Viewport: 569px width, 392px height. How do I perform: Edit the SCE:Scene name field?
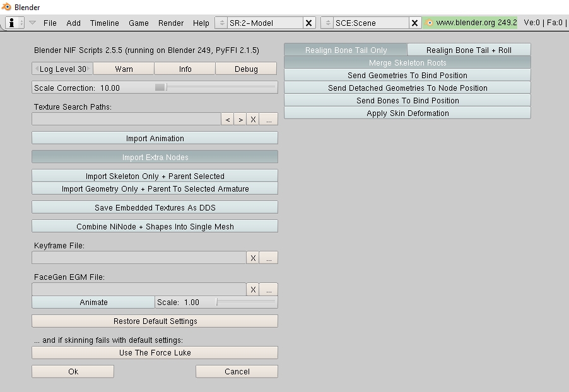[x=371, y=23]
